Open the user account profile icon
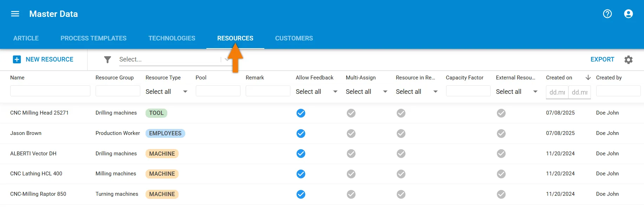Image resolution: width=644 pixels, height=207 pixels. coord(629,14)
